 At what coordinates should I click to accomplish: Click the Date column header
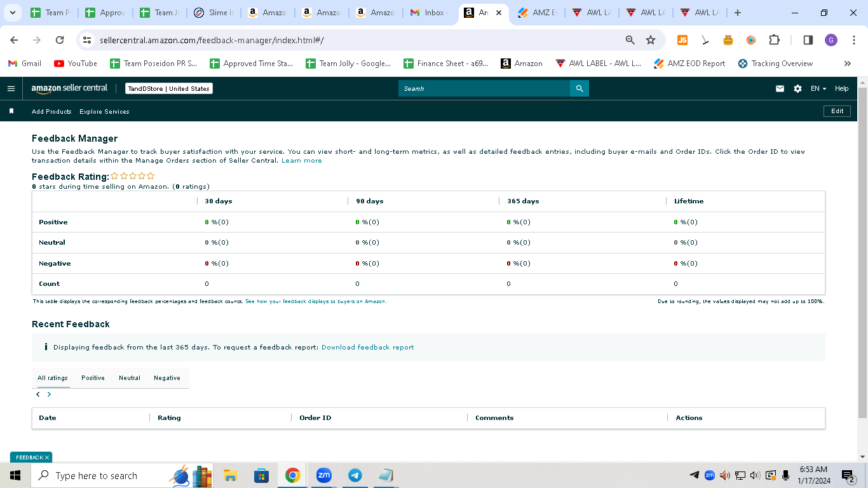coord(48,418)
